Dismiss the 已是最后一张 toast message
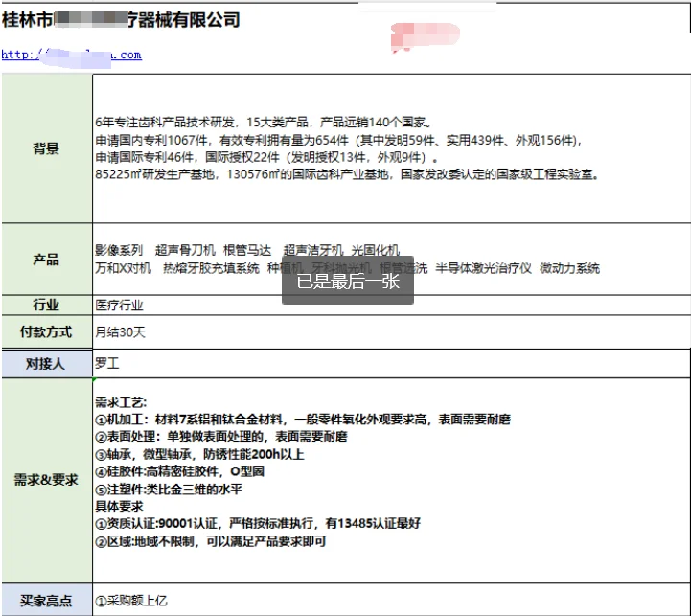Image resolution: width=691 pixels, height=616 pixels. tap(348, 281)
